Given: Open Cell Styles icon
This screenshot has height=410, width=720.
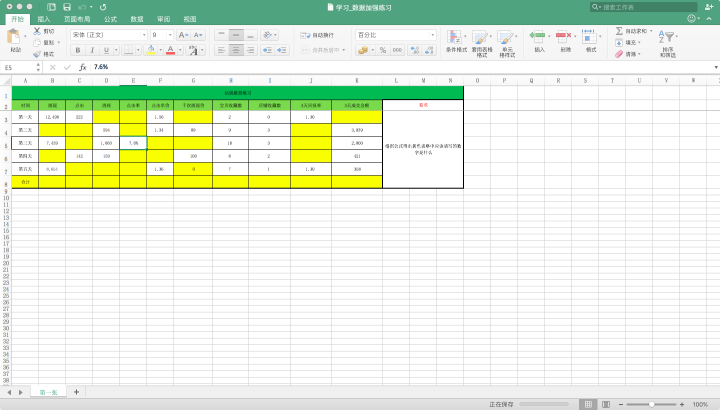Looking at the screenshot, I should [x=506, y=37].
